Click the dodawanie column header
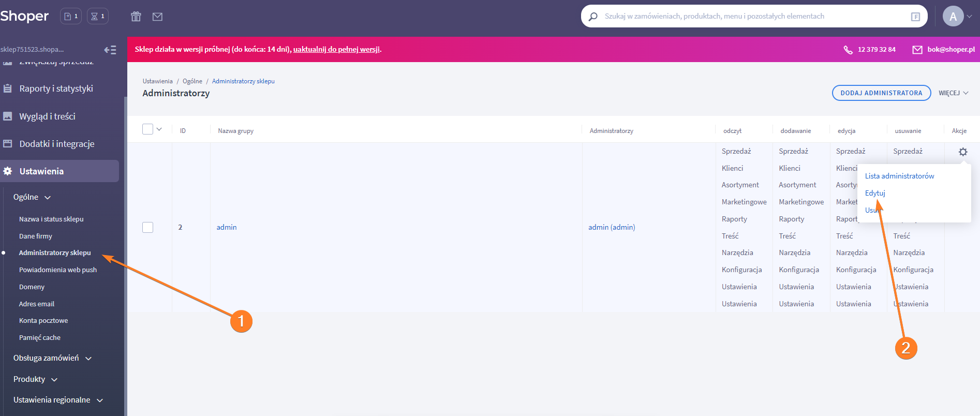The image size is (980, 416). pos(796,131)
